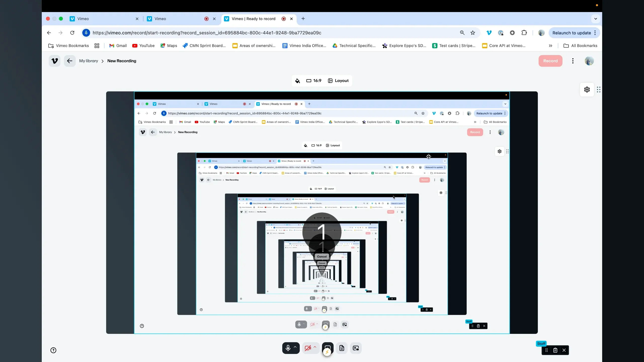Enable the camera from the recording toolbar
The height and width of the screenshot is (362, 644).
click(308, 348)
